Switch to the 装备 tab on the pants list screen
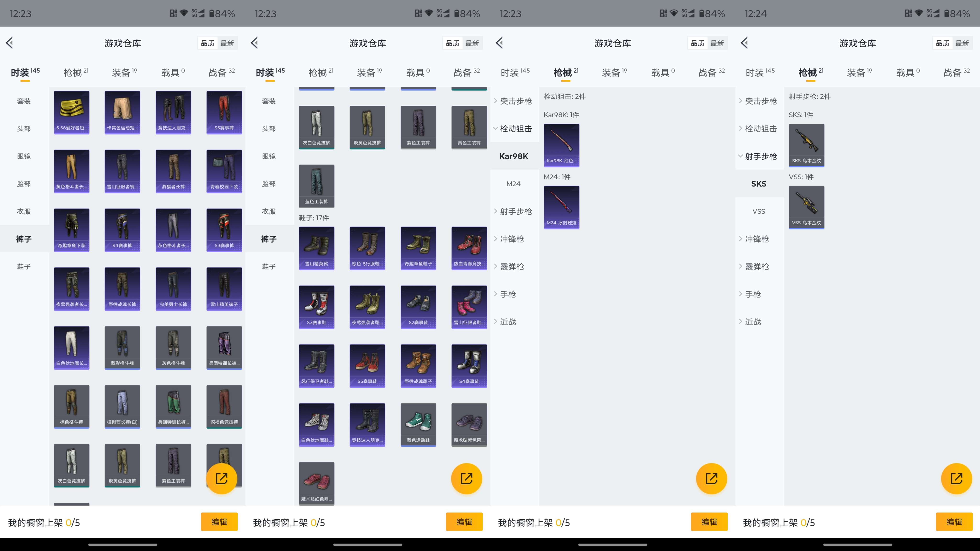980x551 pixels. 124,72
